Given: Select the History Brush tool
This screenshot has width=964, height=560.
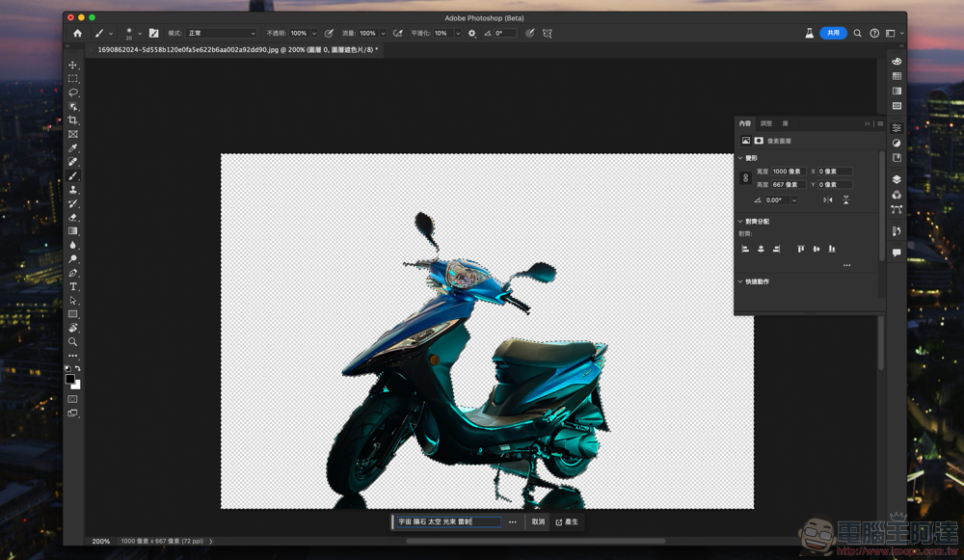Looking at the screenshot, I should pos(72,203).
